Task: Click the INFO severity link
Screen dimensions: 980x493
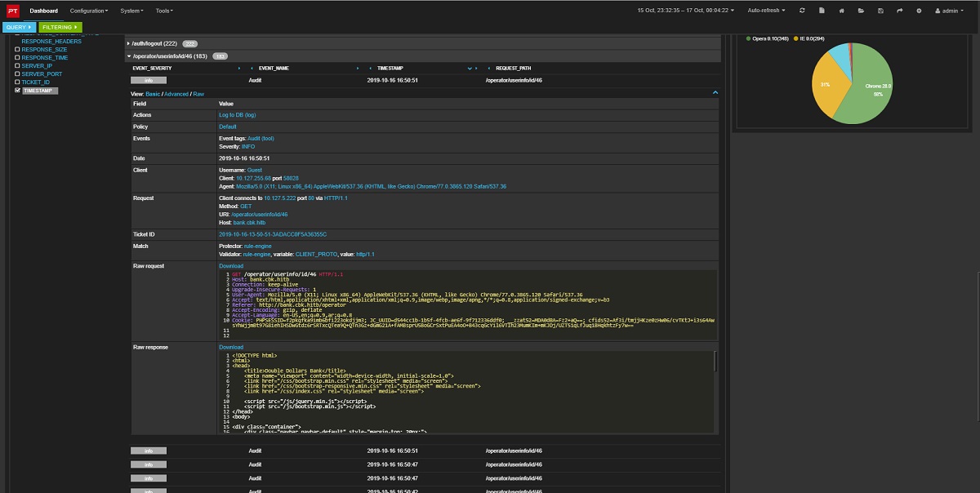Action: point(248,146)
